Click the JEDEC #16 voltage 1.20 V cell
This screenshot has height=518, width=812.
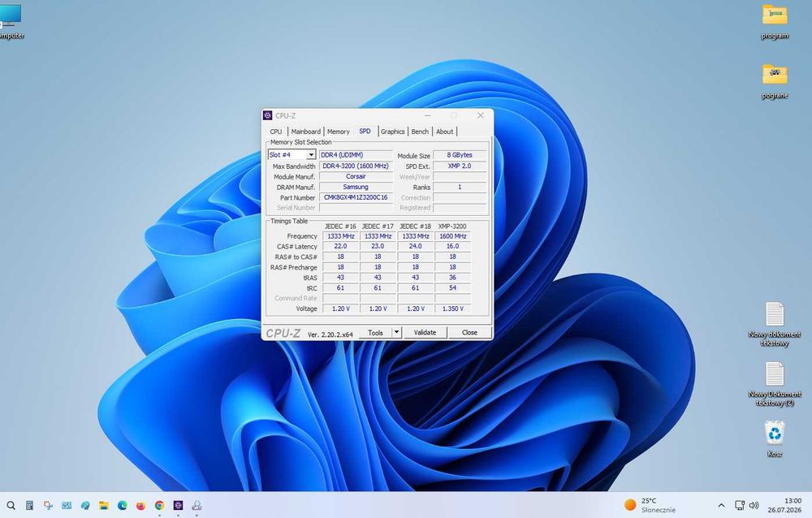click(340, 309)
